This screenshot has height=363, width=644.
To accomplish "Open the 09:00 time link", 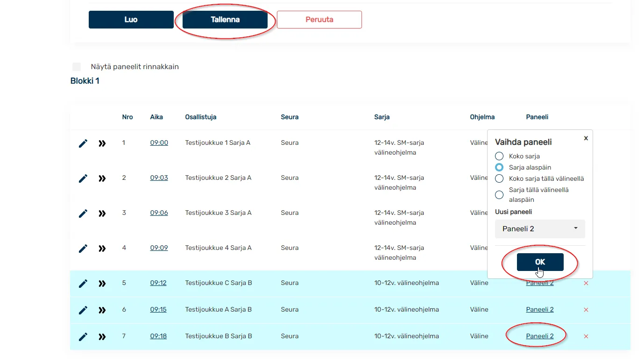I will click(x=159, y=142).
